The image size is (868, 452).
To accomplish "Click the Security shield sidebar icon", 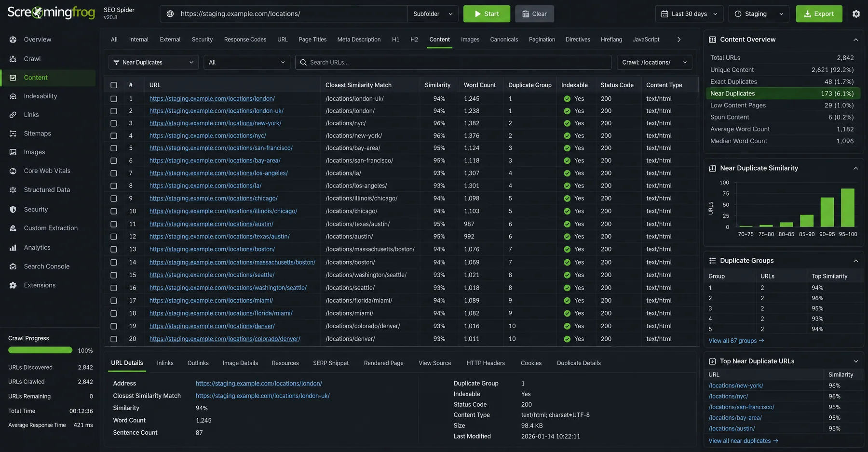I will 13,210.
